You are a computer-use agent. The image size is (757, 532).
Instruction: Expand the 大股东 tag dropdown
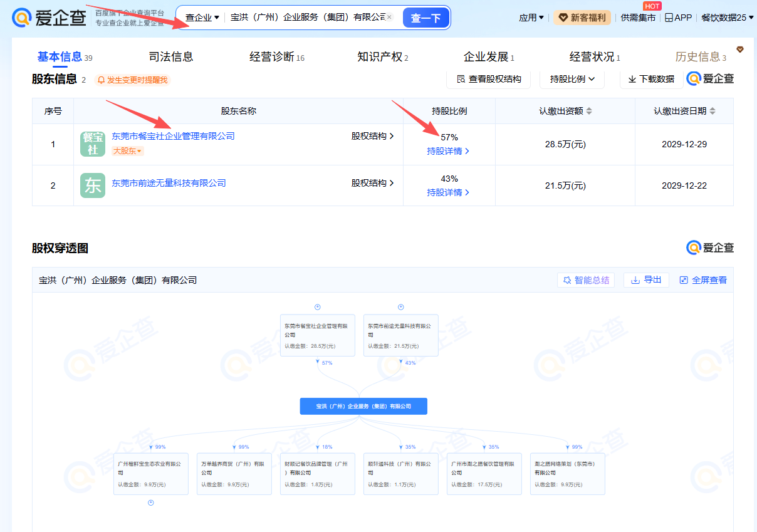[x=128, y=151]
